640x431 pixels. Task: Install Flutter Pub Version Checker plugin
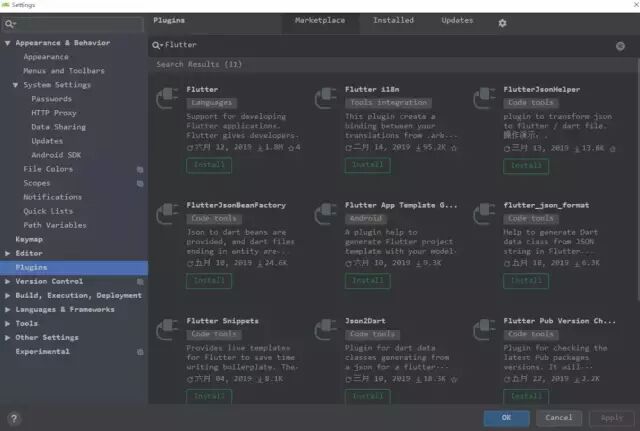(x=526, y=396)
